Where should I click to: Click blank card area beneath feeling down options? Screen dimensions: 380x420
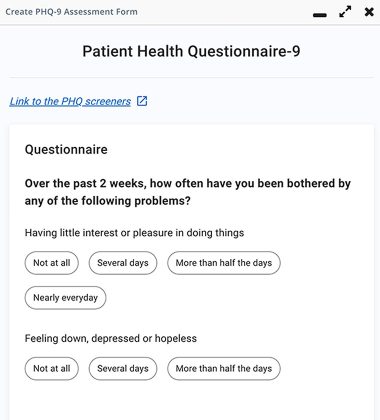(x=191, y=402)
